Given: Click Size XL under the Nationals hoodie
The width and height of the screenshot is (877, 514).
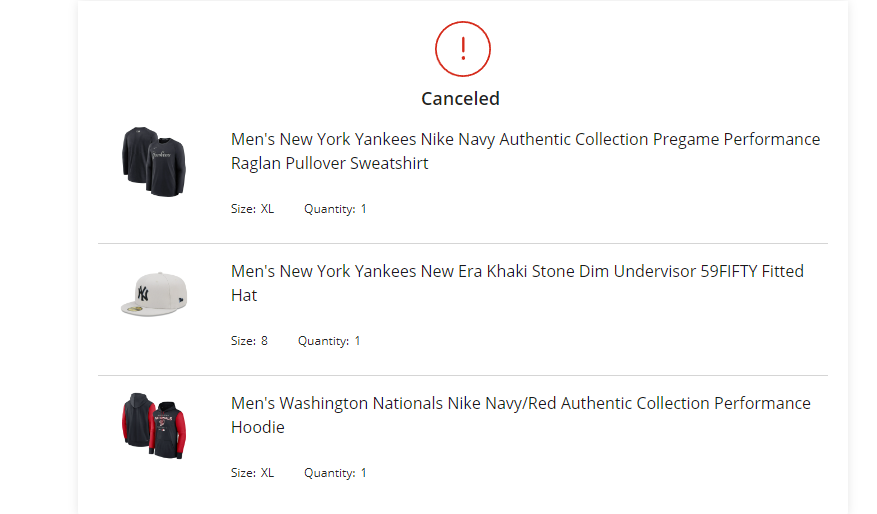Looking at the screenshot, I should (252, 473).
